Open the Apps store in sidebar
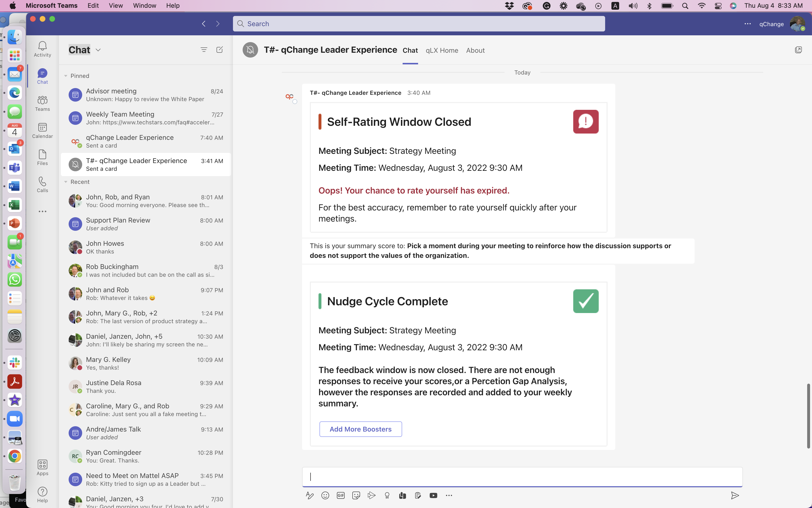 (42, 467)
